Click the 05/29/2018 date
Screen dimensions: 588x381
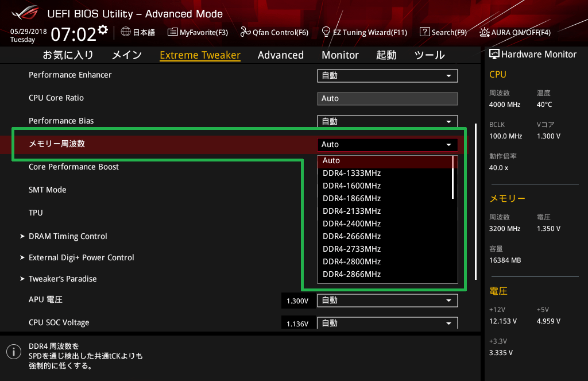pyautogui.click(x=29, y=32)
